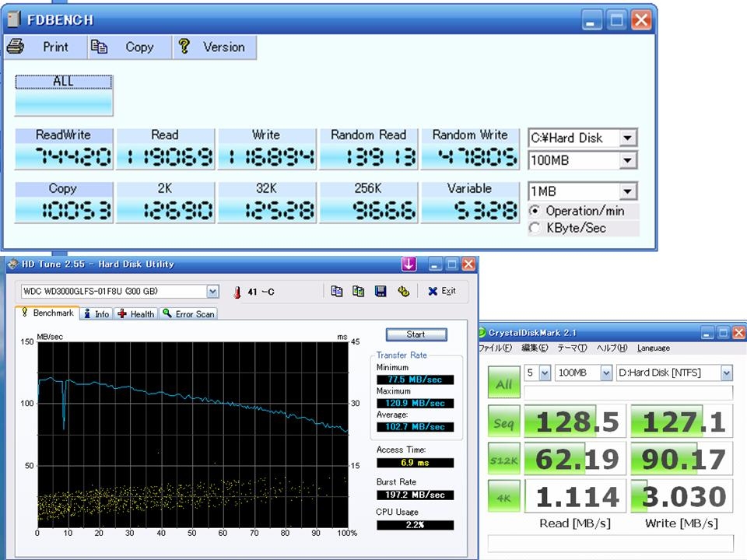
Task: Expand the D:Hard Disk [NTFS] dropdown
Action: coord(726,373)
